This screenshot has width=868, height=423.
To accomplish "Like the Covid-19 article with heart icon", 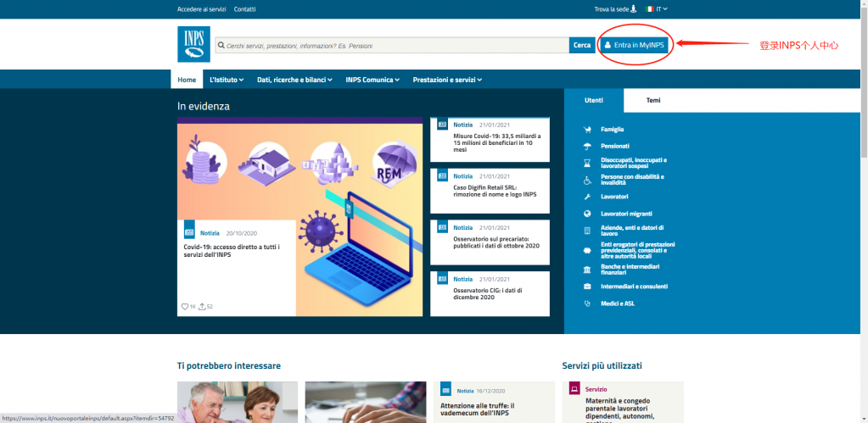I will click(185, 306).
